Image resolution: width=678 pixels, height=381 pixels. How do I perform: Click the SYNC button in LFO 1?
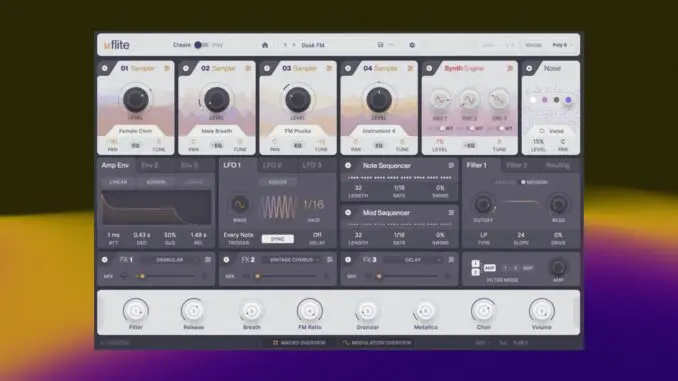click(x=278, y=239)
